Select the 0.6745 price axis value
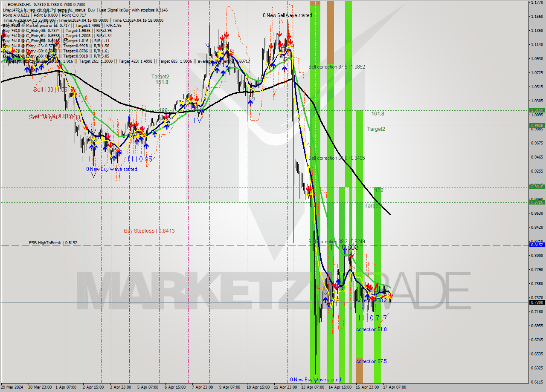Screen dimensions: 546x392 [x=537, y=340]
